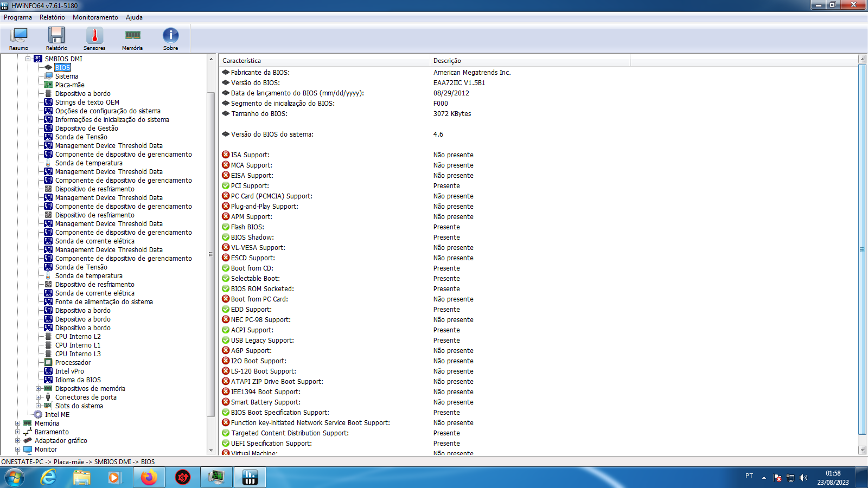This screenshot has height=488, width=868.
Task: Select the Sonda de corrente elétrica above Management Device
Action: [94, 241]
